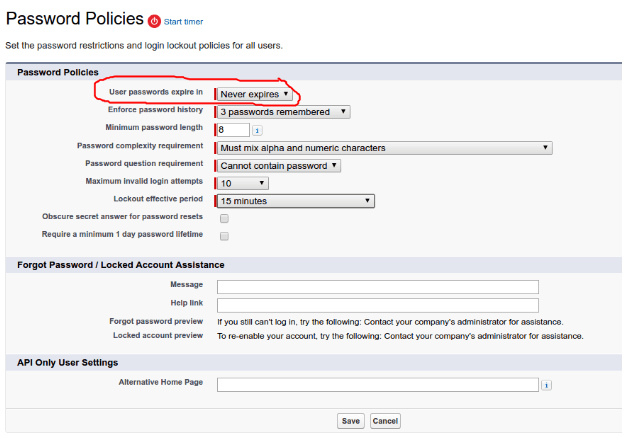Expand the Lockout effective period dropdown
The width and height of the screenshot is (628, 438).
tap(296, 201)
